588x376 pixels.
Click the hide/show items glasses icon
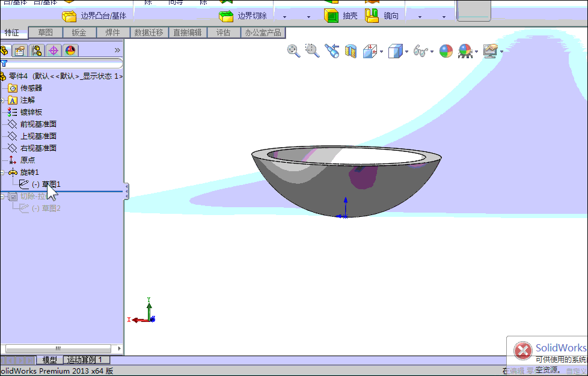pos(421,50)
